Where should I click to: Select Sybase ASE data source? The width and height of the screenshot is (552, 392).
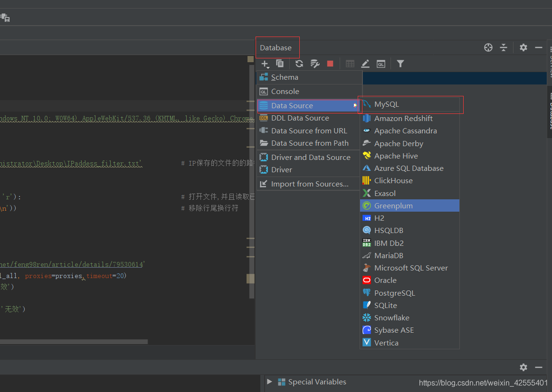[x=410, y=330]
